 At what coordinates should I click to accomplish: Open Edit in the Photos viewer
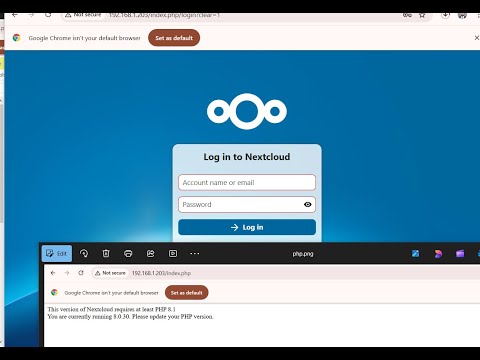[57, 253]
